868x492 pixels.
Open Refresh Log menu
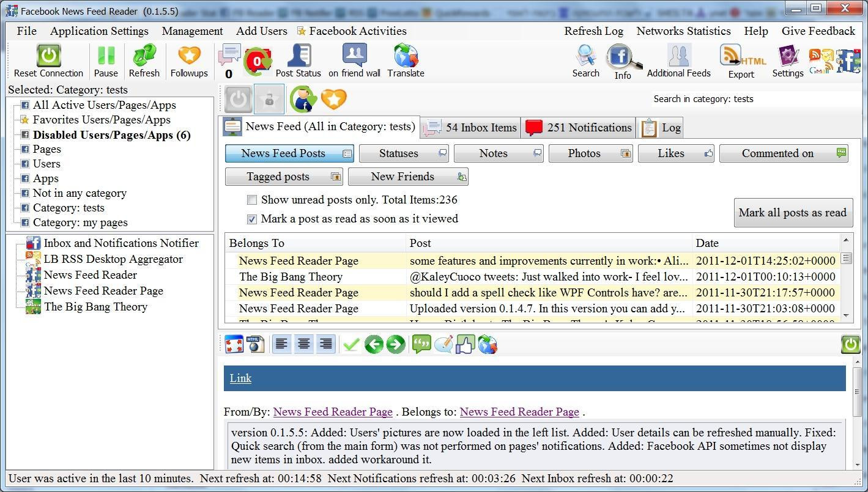point(593,31)
